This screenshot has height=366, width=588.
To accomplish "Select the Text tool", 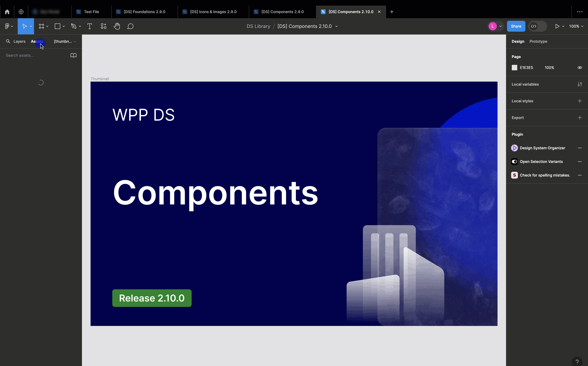I will coord(89,26).
